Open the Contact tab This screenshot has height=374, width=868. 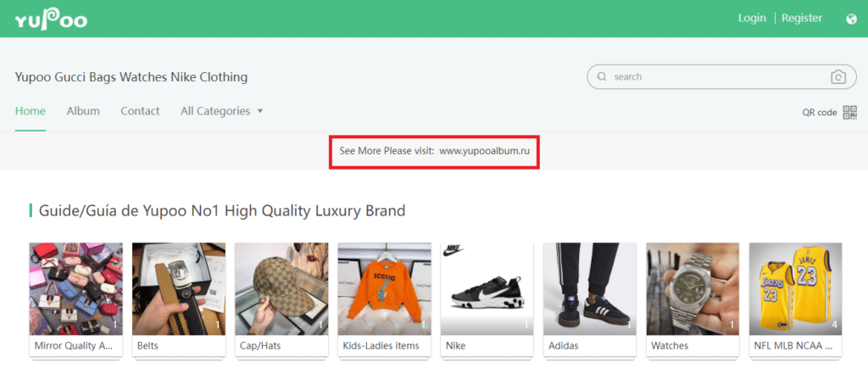(140, 111)
